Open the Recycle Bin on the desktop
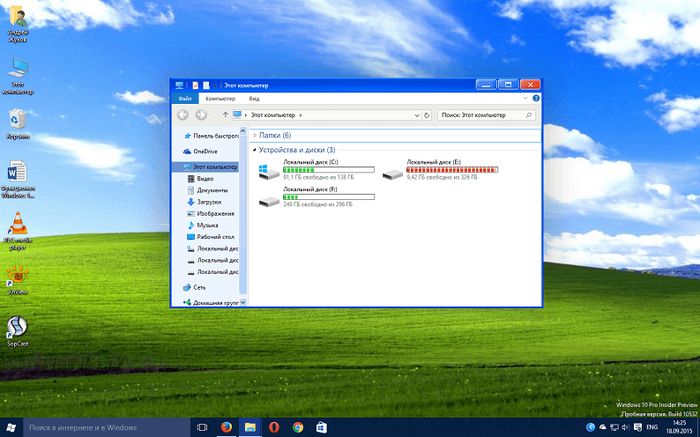Image resolution: width=700 pixels, height=437 pixels. pyautogui.click(x=17, y=120)
